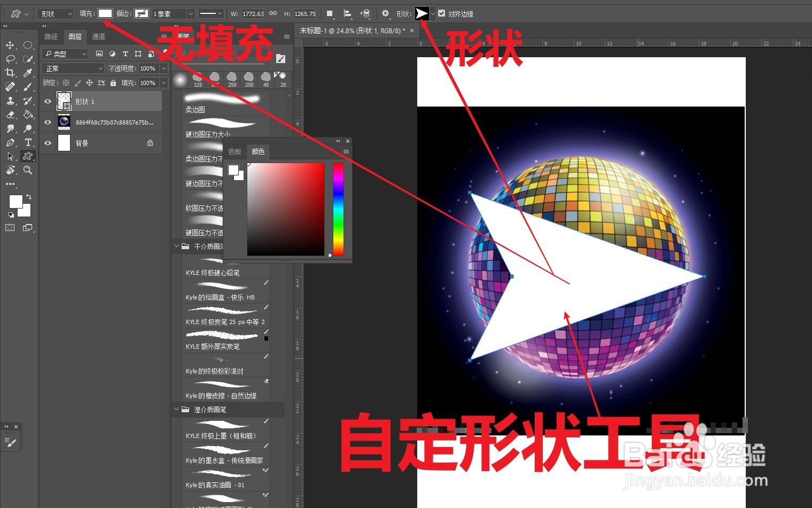Collapse the 湿介质画笔 brush group
Viewport: 812px width, 508px height.
click(177, 410)
